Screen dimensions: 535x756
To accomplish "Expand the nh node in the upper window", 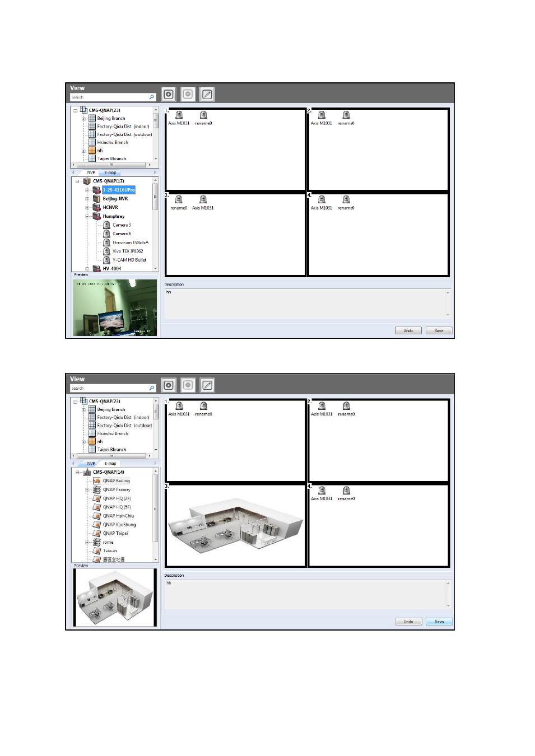I will [84, 151].
